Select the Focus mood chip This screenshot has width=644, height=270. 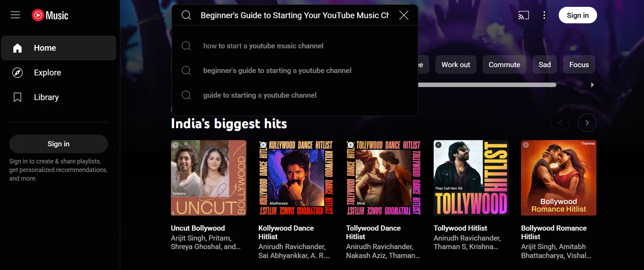coord(579,64)
